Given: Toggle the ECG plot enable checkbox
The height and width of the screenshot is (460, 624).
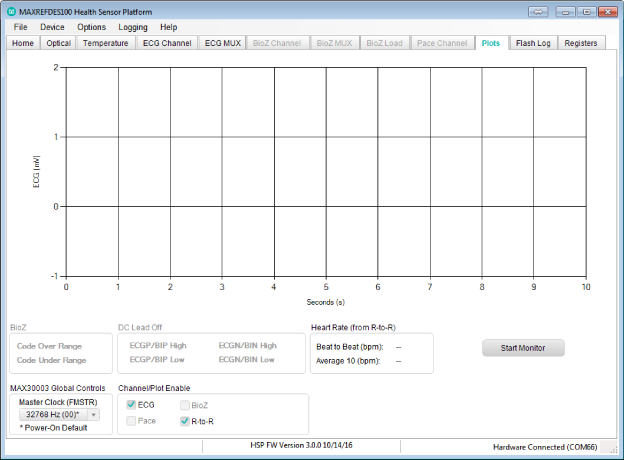Looking at the screenshot, I should pos(131,405).
